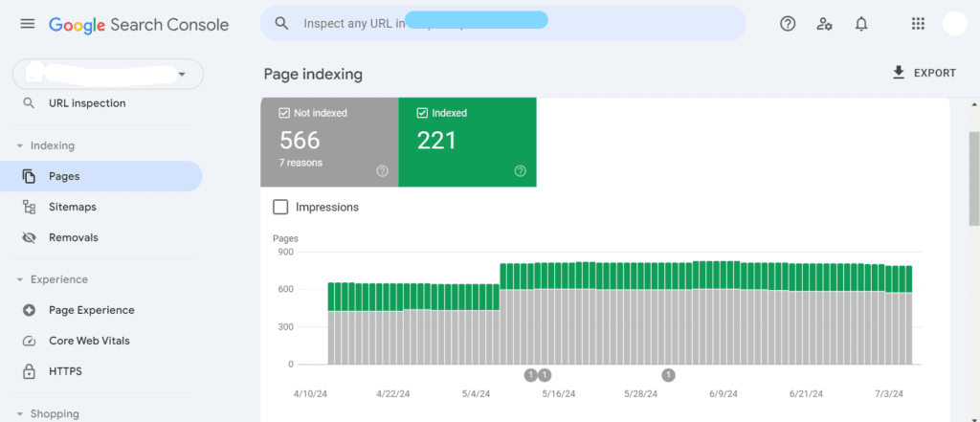The image size is (980, 422).
Task: Open the Google apps grid
Action: click(x=918, y=24)
